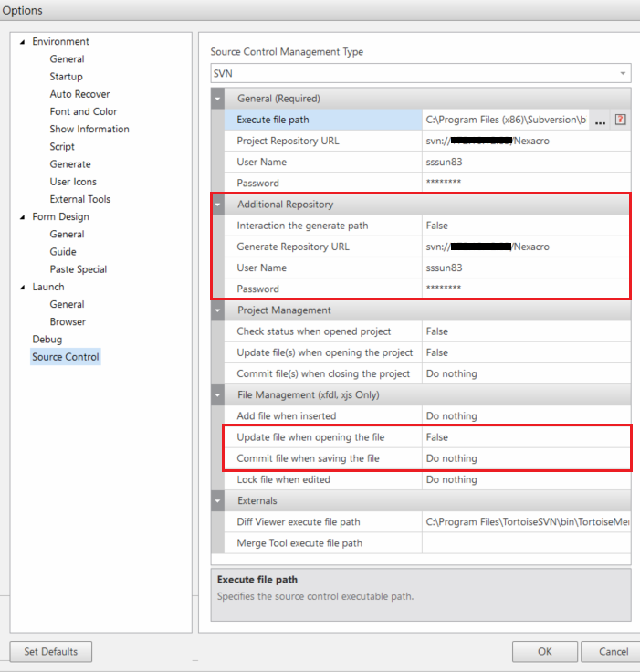
Task: Click the red help icon beside Execute file path
Action: coord(621,121)
